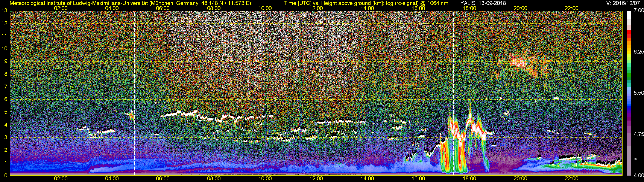Click the 10 km height axis label
This screenshot has width=644, height=182.
point(5,49)
